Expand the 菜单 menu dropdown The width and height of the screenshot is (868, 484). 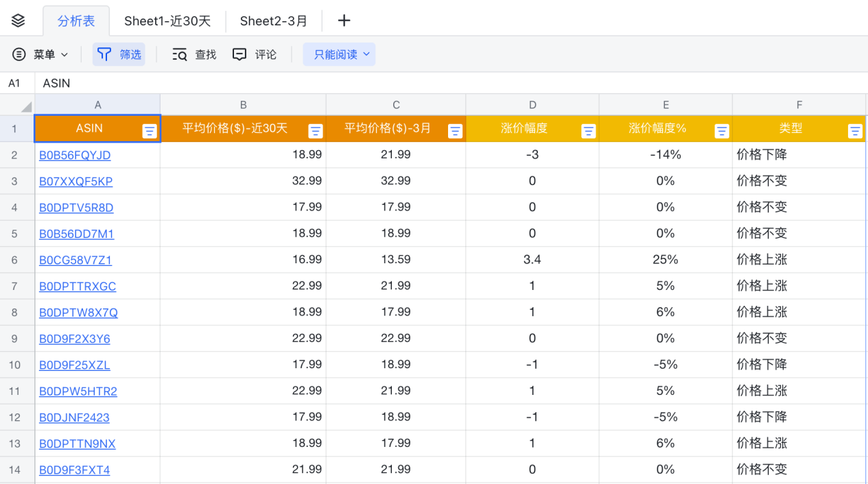point(41,54)
